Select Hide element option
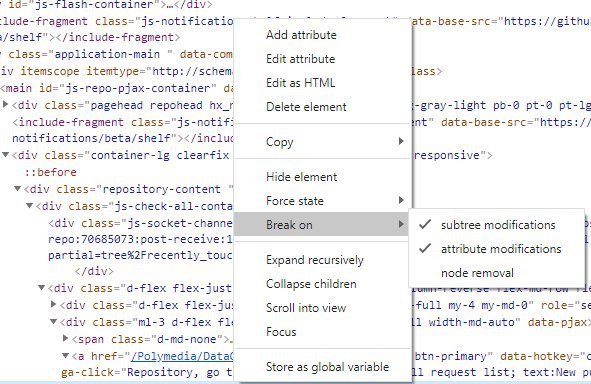591x384 pixels. [x=302, y=177]
